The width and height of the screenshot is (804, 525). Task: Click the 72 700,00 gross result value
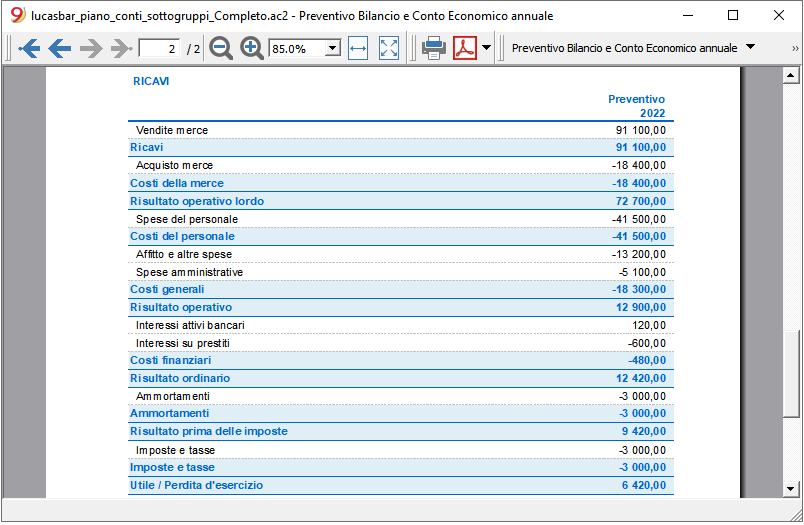coord(640,201)
